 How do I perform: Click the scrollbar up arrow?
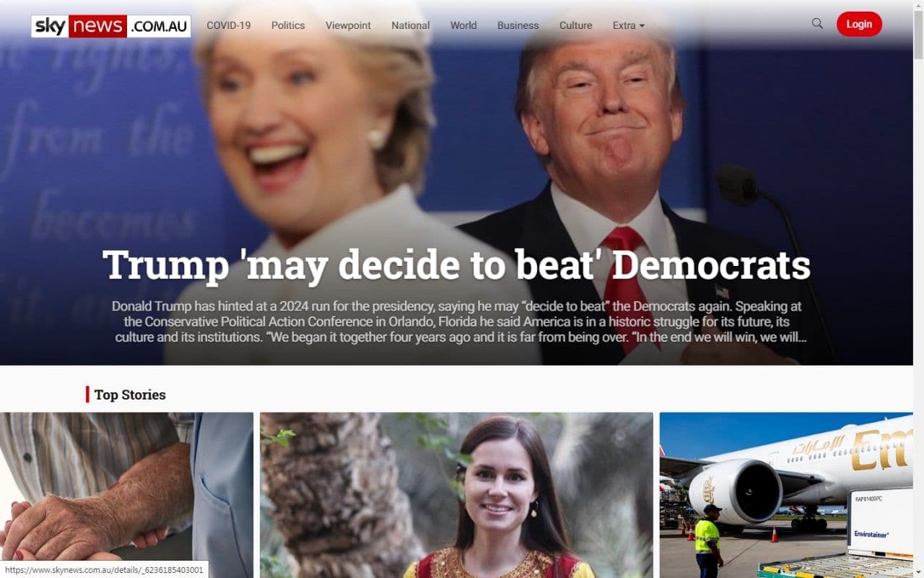point(918,6)
